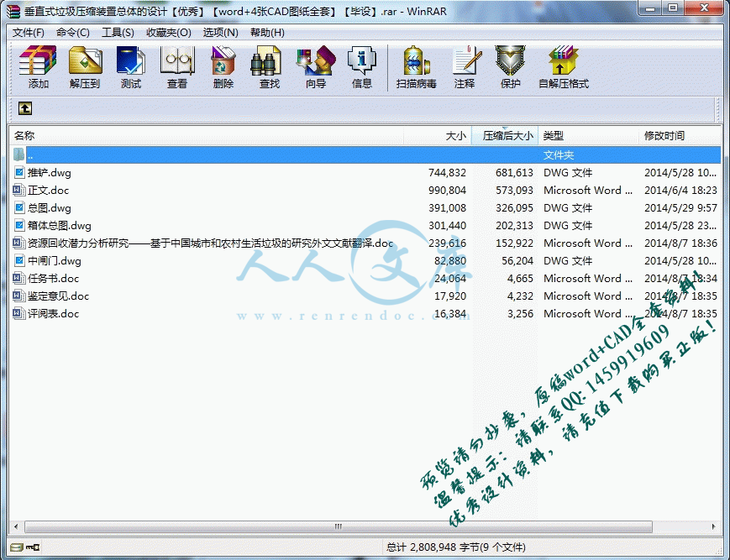Sort by 类型 column header
This screenshot has height=560, width=730.
tap(589, 136)
